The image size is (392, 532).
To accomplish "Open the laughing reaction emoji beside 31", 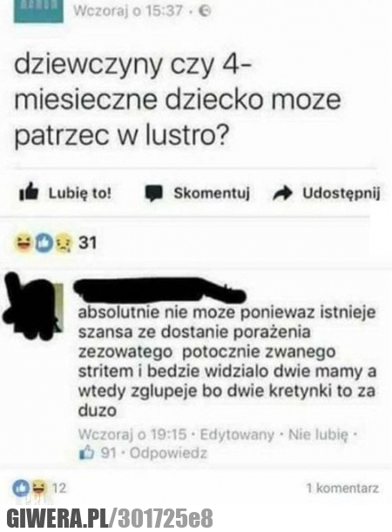I will point(23,244).
